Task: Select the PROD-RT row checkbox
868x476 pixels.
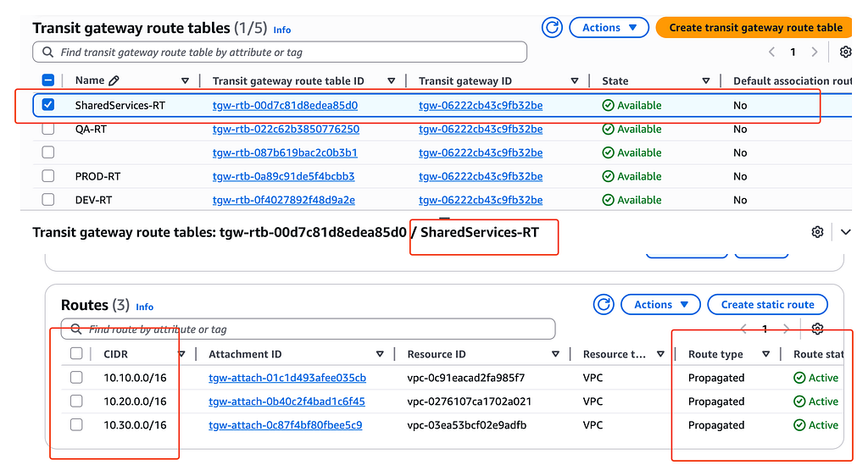Action: tap(48, 176)
